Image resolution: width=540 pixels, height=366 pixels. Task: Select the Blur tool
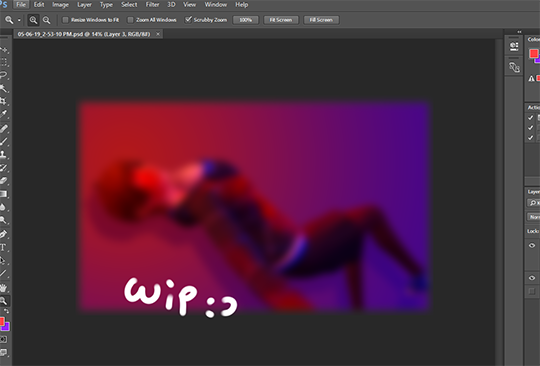tap(3, 207)
